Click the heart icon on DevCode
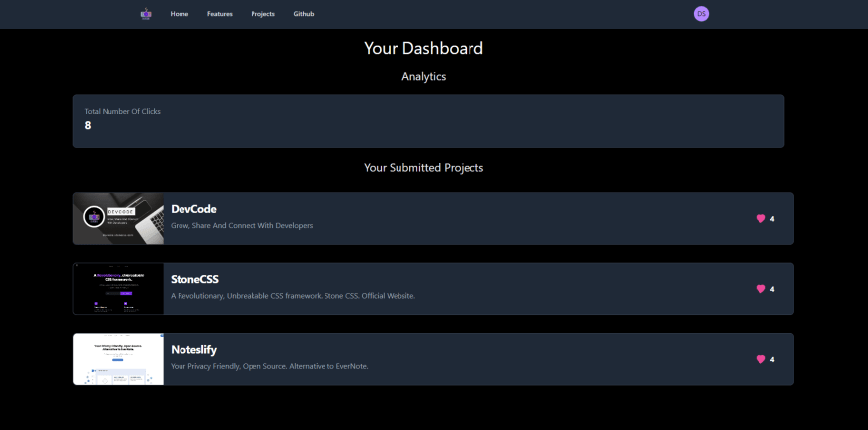The width and height of the screenshot is (868, 430). 760,219
